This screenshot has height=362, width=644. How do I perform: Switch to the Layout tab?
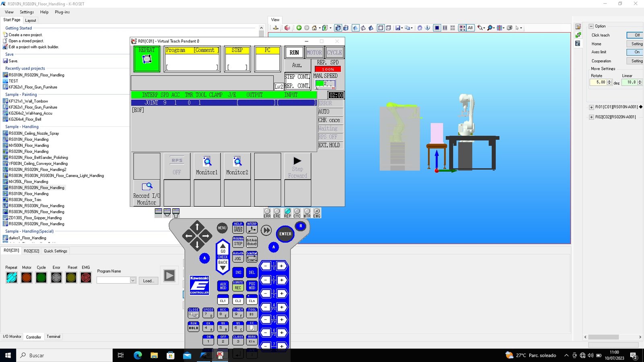click(x=31, y=20)
